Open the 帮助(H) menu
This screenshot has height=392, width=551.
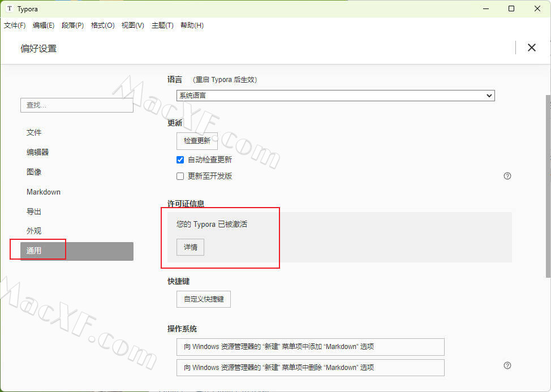pos(192,25)
